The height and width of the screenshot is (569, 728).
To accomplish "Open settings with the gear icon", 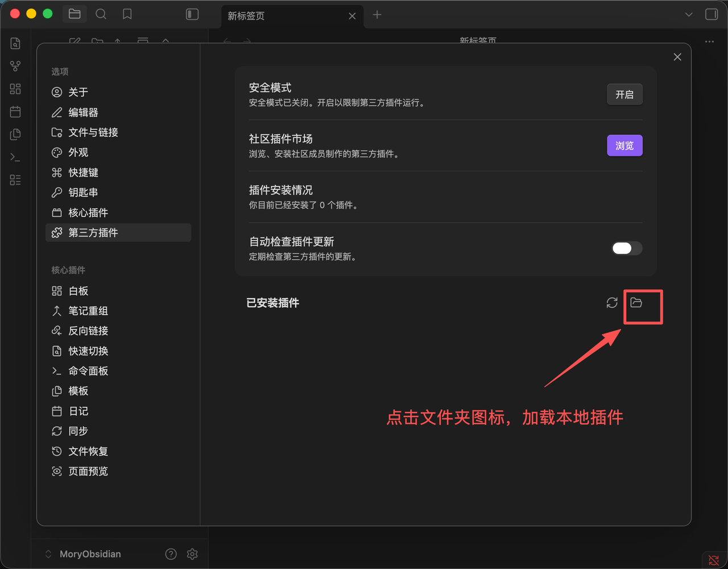I will [192, 554].
